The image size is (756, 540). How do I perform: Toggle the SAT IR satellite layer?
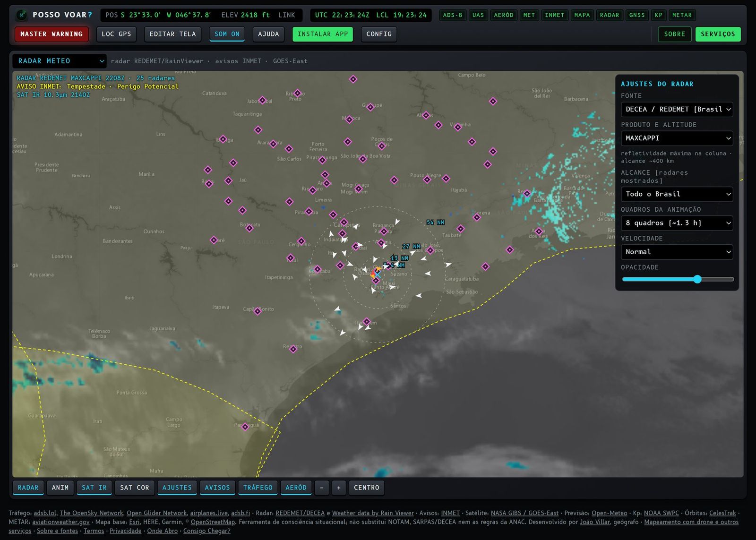94,488
